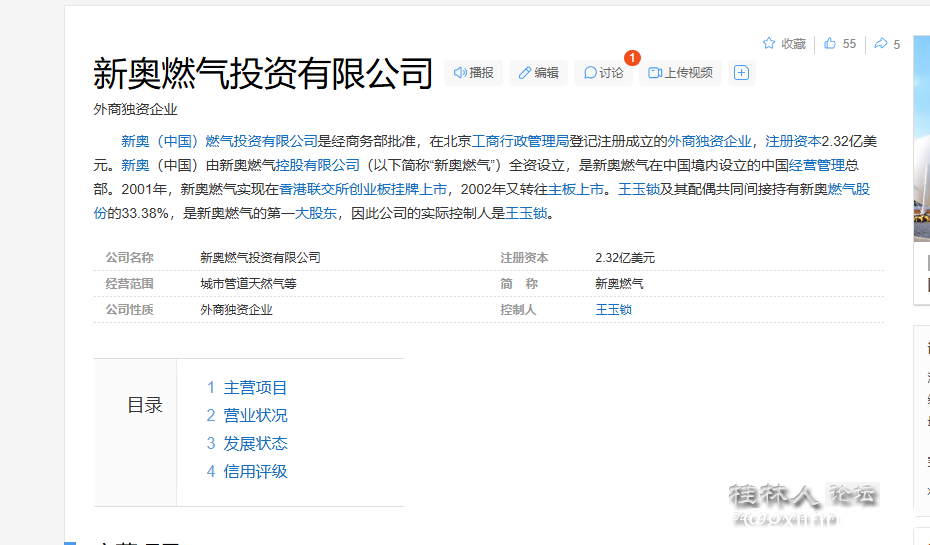
Task: Open the 讨论 discussion button
Action: [603, 73]
